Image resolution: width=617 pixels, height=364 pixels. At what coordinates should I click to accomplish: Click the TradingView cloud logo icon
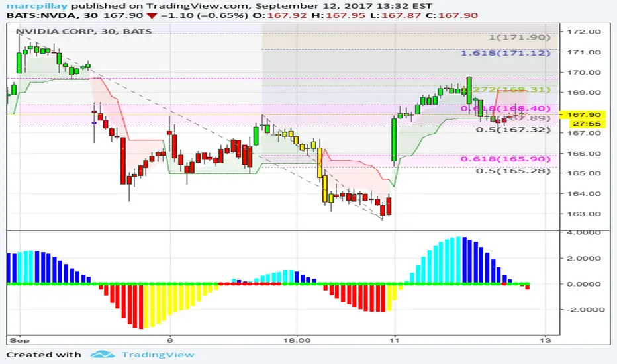pos(103,355)
